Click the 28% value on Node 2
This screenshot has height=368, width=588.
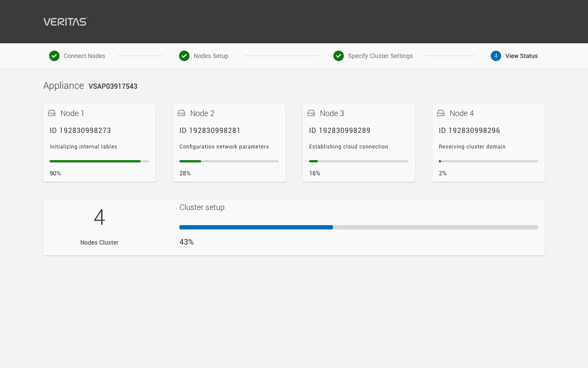pyautogui.click(x=185, y=173)
